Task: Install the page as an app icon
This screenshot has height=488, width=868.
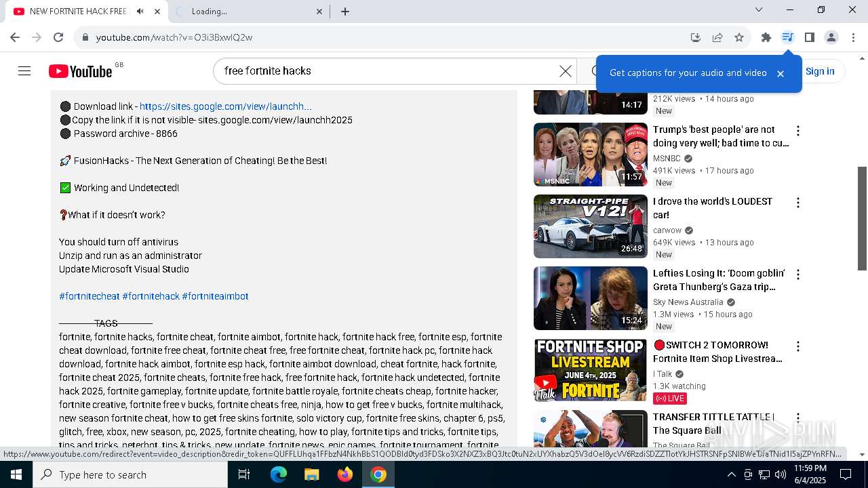Action: 695,37
